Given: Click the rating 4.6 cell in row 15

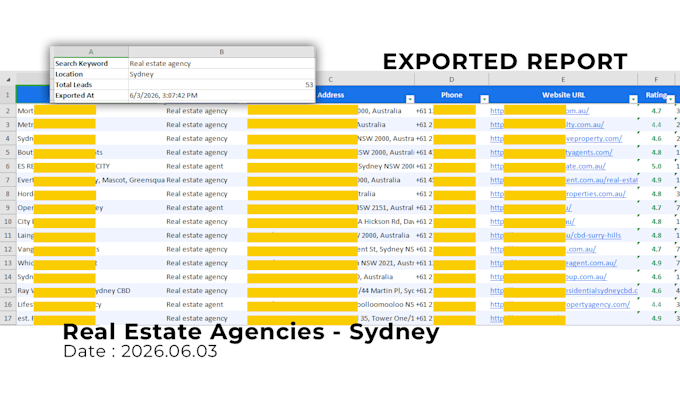Looking at the screenshot, I should (x=656, y=291).
